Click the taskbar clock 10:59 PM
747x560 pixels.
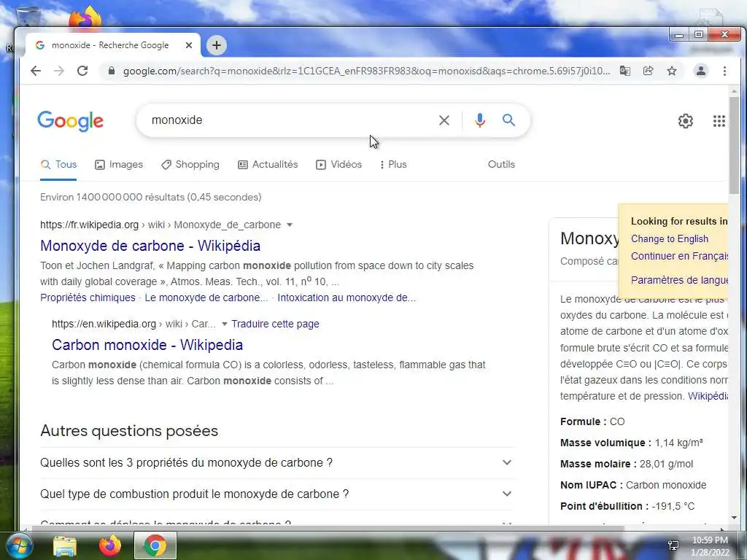tap(710, 540)
